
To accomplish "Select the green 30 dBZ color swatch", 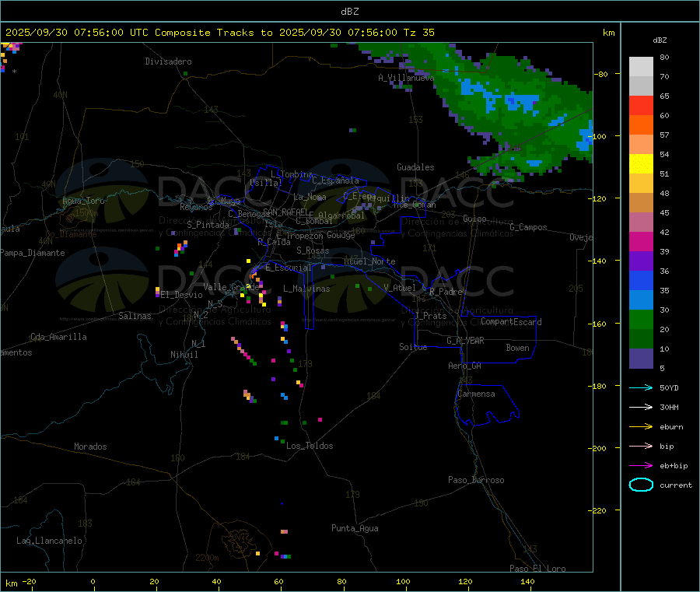I will 641,319.
